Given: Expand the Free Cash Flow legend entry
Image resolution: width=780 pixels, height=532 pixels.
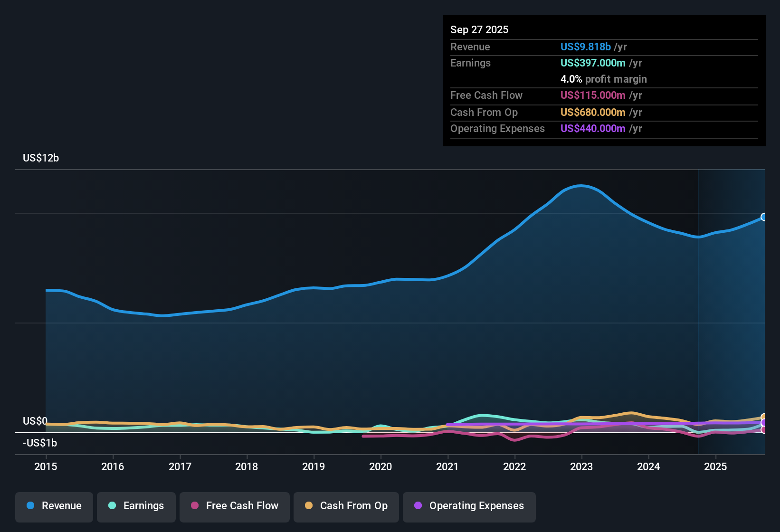Looking at the screenshot, I should tap(234, 506).
